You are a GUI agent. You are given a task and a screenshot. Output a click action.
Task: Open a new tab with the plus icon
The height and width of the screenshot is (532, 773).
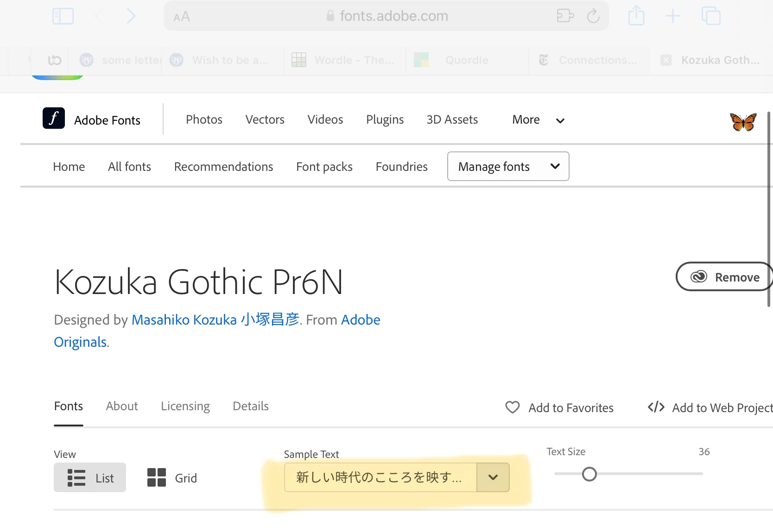pyautogui.click(x=672, y=16)
